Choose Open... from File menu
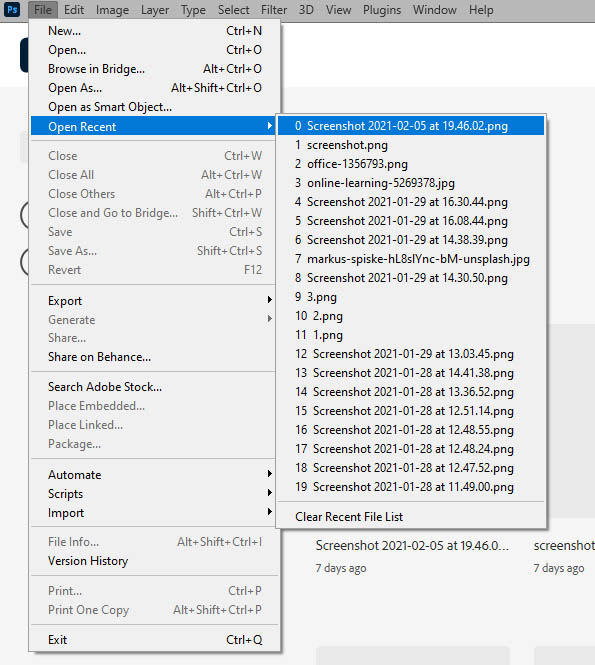The image size is (595, 665). [155, 50]
